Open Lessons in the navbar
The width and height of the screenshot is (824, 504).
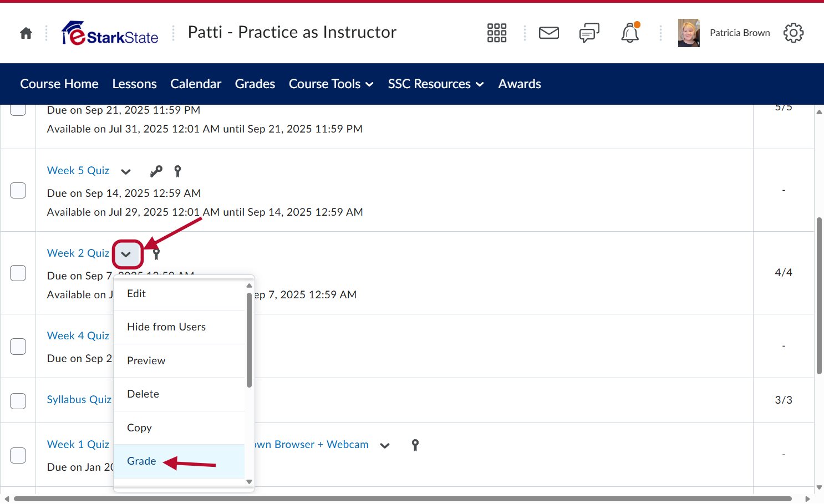pos(134,84)
